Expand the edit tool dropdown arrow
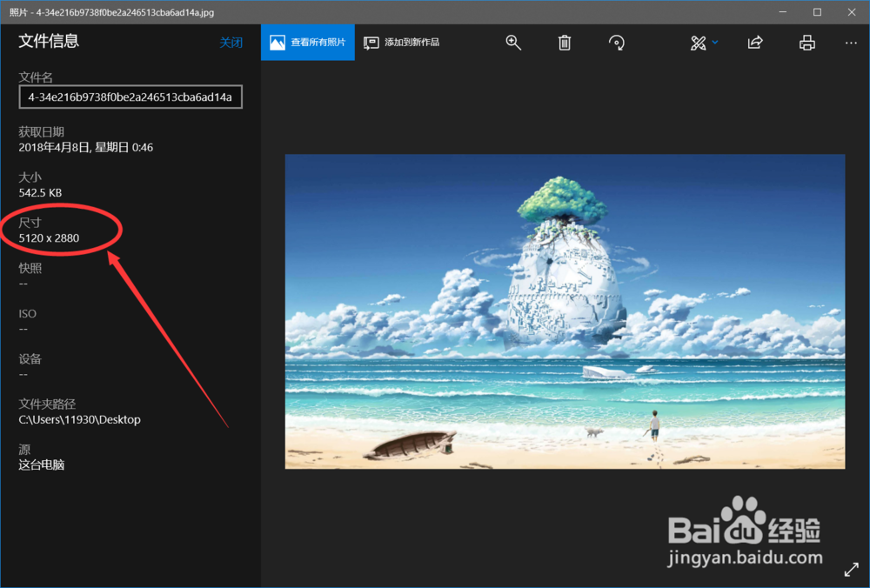The width and height of the screenshot is (870, 588). point(715,42)
